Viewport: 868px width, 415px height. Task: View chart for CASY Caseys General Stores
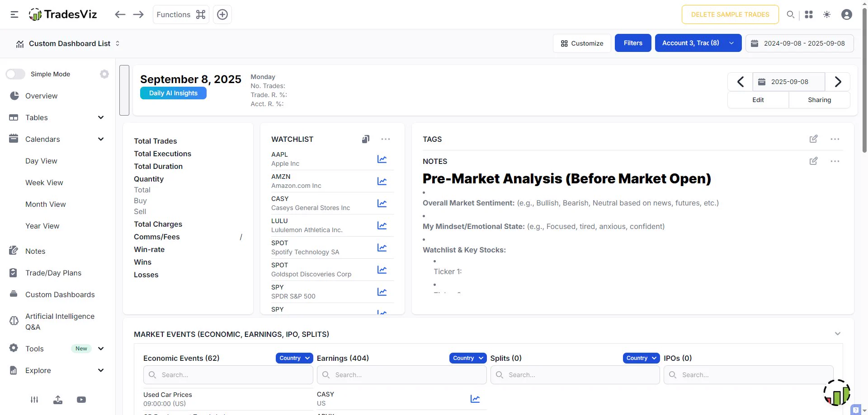click(x=382, y=203)
